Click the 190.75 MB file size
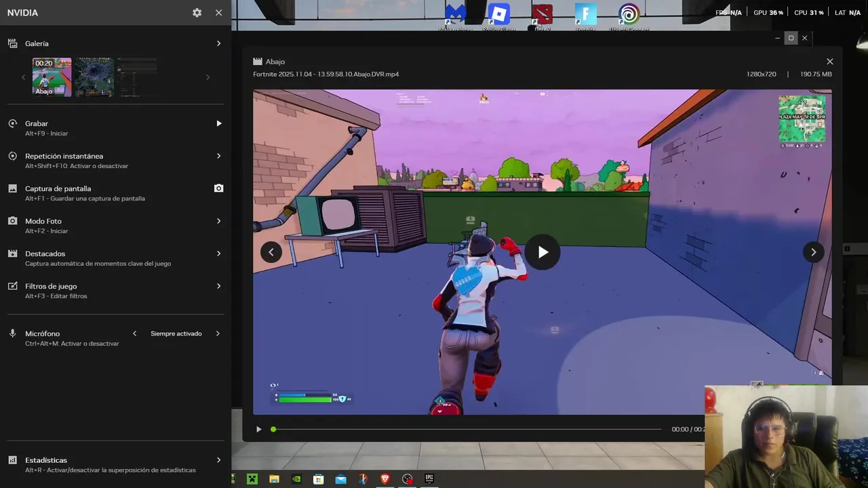This screenshot has width=868, height=488. point(816,74)
